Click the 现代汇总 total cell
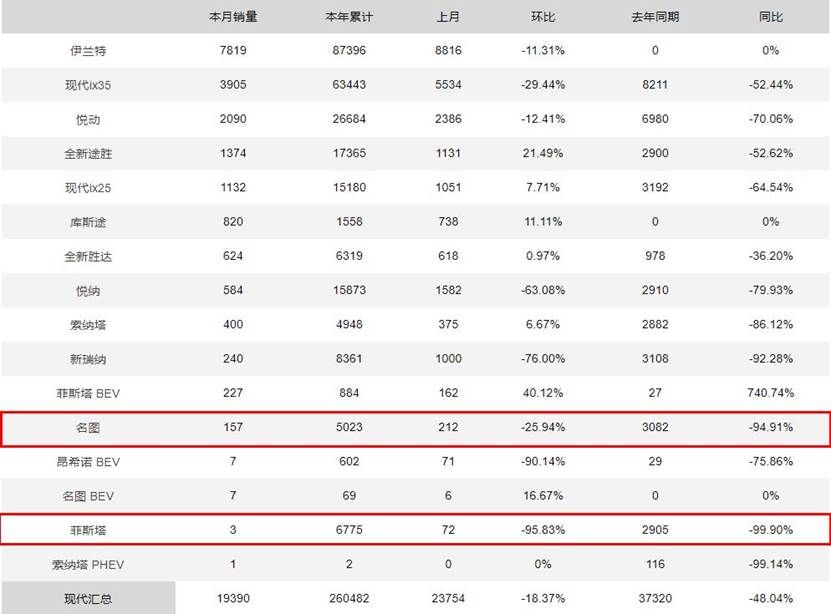831x614 pixels. click(88, 599)
